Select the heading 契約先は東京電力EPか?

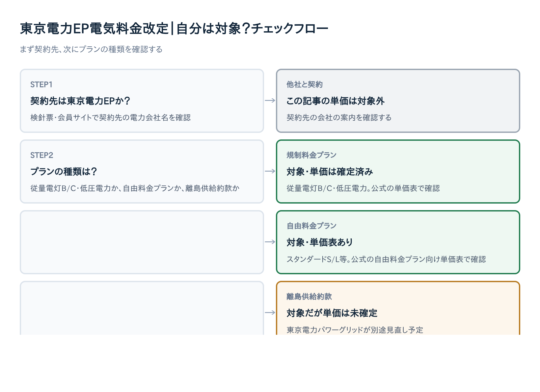(80, 101)
